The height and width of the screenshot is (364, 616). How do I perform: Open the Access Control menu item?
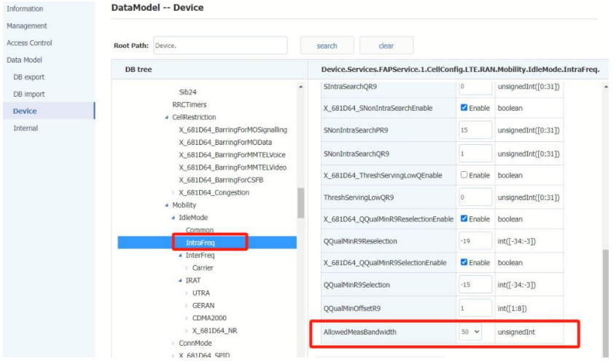29,43
